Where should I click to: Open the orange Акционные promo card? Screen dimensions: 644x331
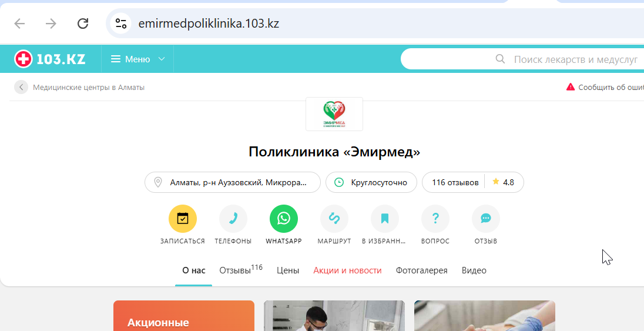click(x=184, y=316)
